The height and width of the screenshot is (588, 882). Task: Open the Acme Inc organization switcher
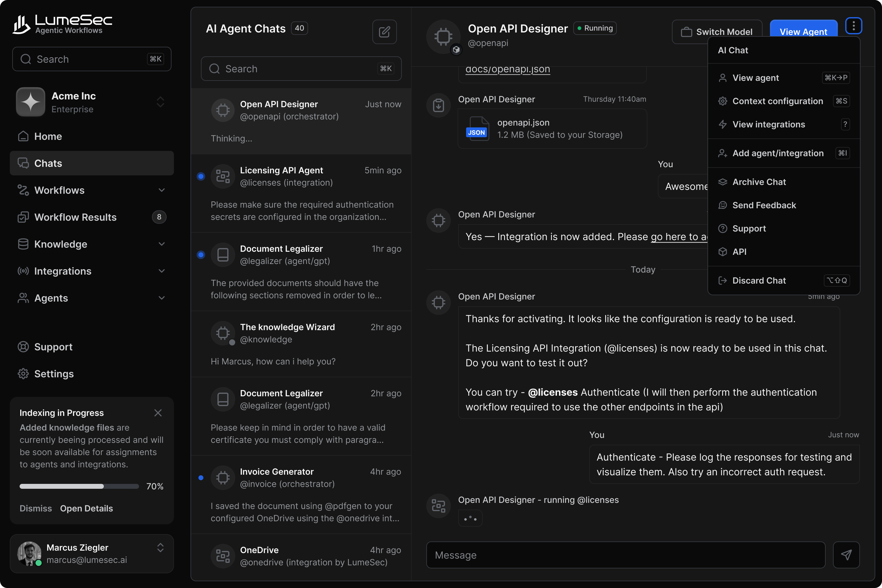click(x=160, y=102)
